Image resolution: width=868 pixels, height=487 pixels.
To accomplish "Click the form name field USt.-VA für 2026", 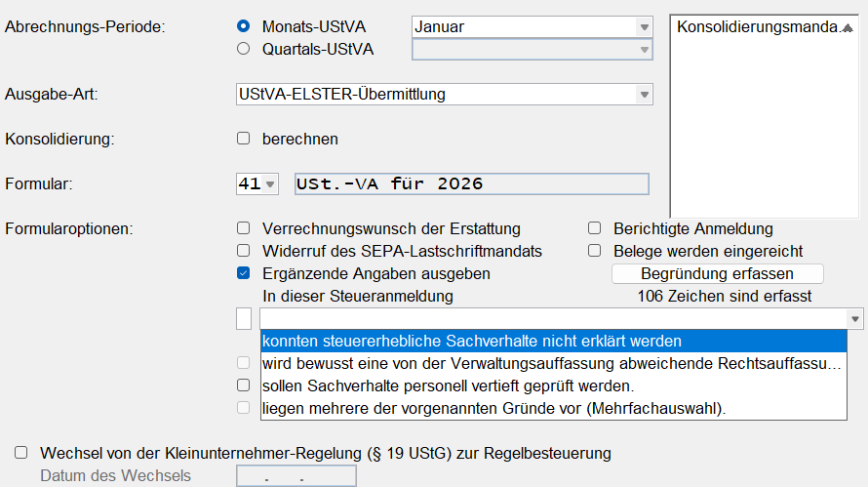I will tap(472, 183).
